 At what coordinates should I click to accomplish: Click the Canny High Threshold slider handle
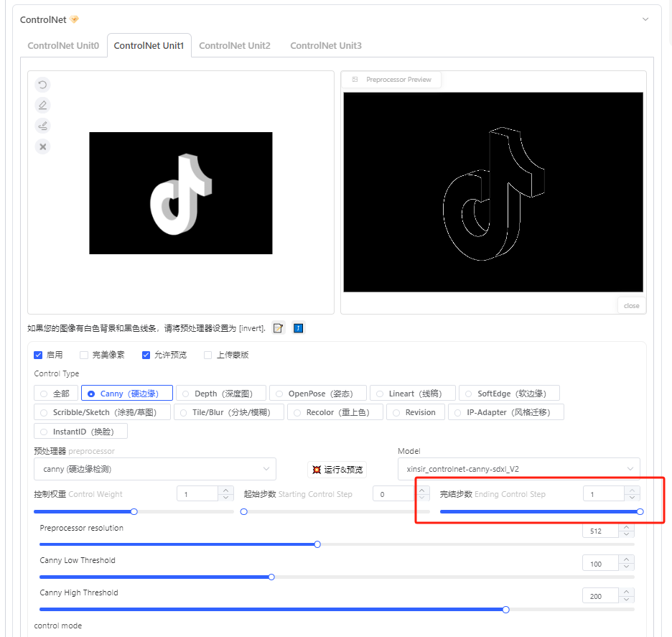(505, 610)
